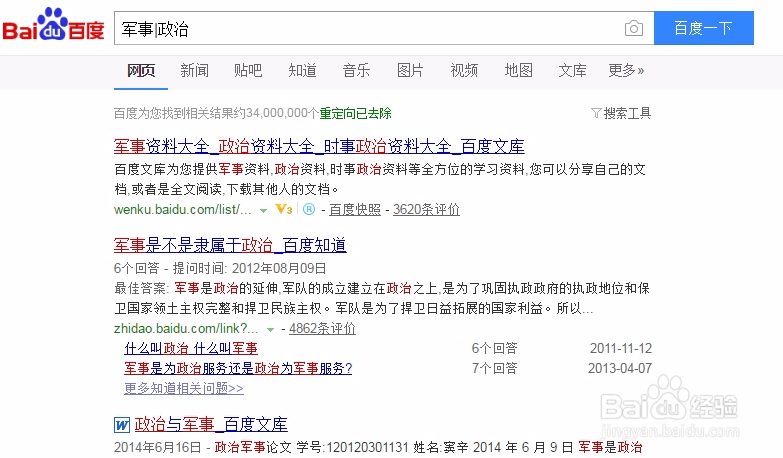Open the registered (R) badge on the wenku result
The image size is (783, 458).
309,209
